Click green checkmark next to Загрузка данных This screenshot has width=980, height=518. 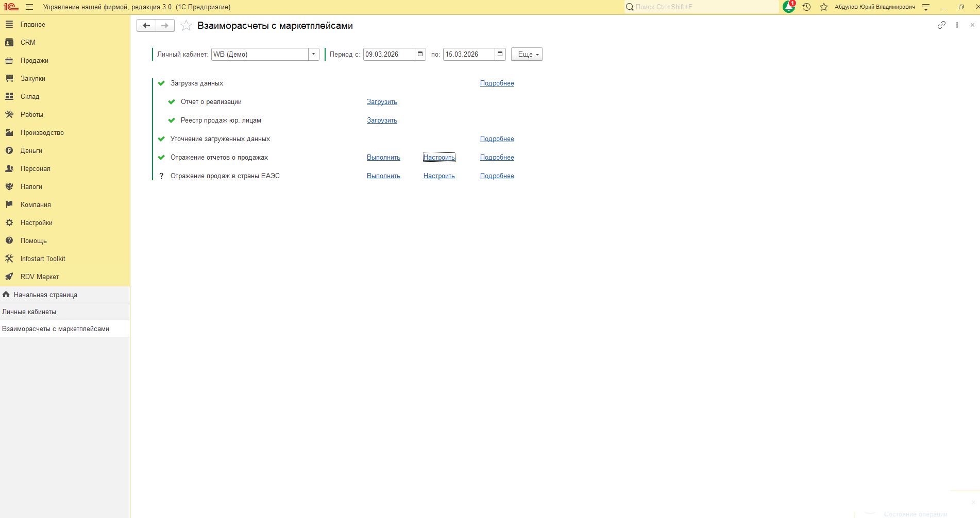tap(161, 83)
